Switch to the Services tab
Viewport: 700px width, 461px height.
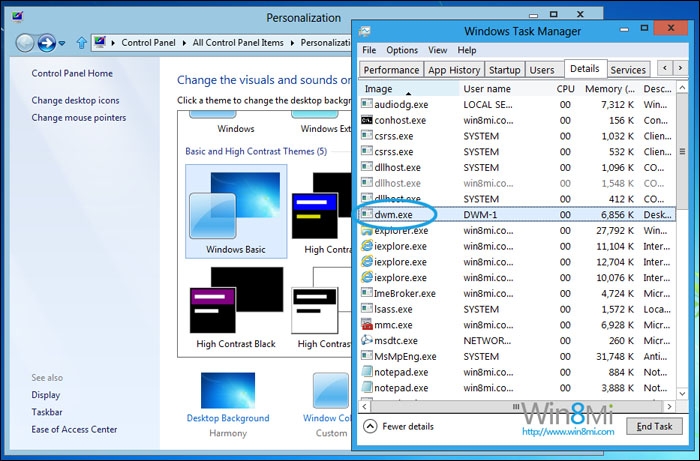click(628, 70)
